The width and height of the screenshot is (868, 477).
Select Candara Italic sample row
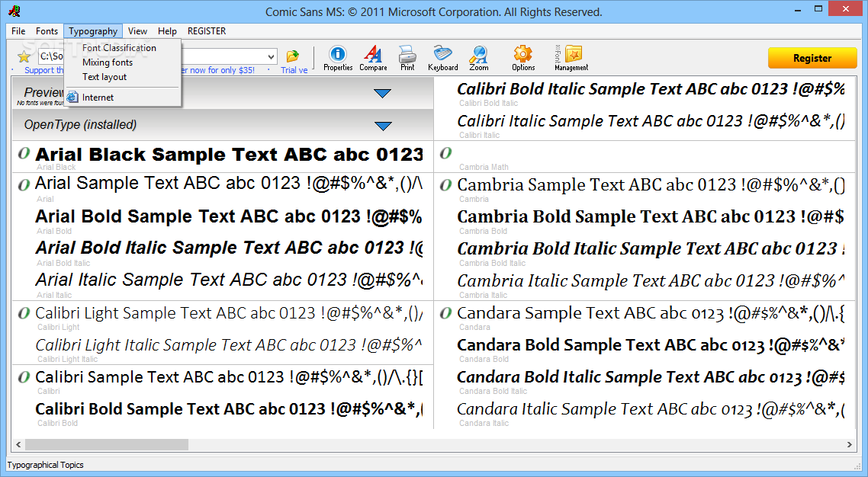click(x=651, y=409)
